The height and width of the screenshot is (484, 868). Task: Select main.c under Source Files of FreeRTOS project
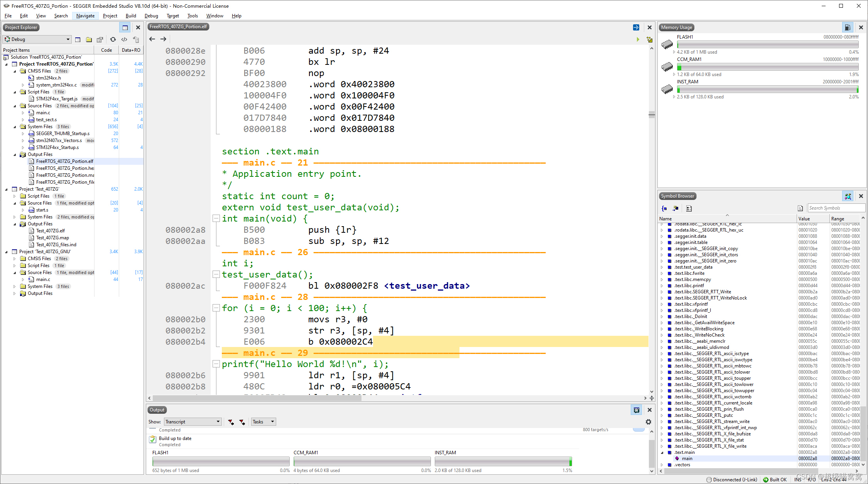(43, 113)
